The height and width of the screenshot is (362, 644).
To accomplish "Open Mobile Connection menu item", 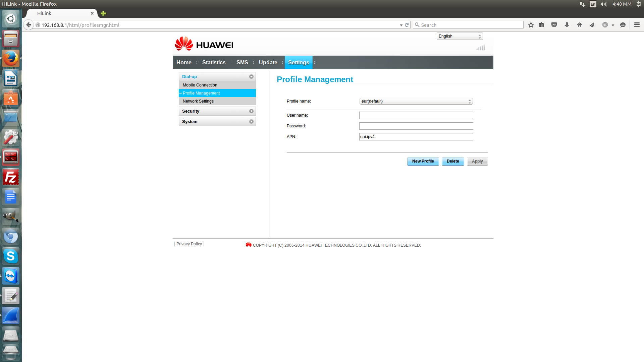I will [x=217, y=85].
